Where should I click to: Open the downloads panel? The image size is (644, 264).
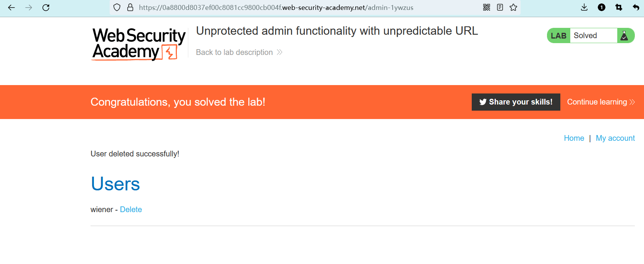click(584, 7)
